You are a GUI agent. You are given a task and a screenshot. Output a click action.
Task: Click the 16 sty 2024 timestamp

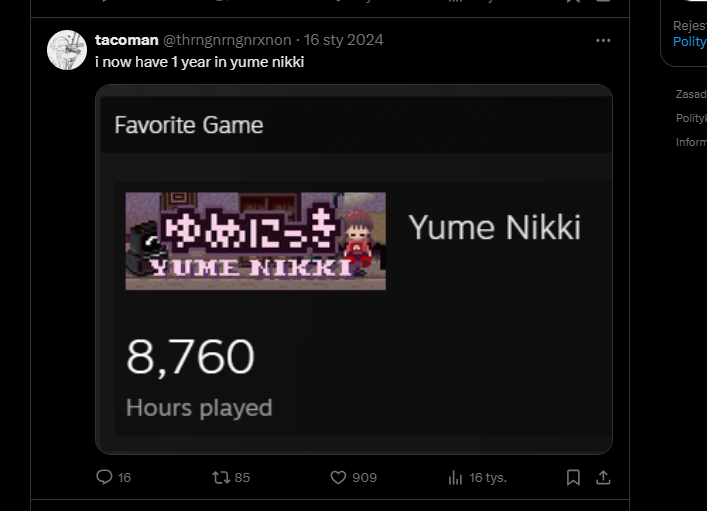point(343,40)
